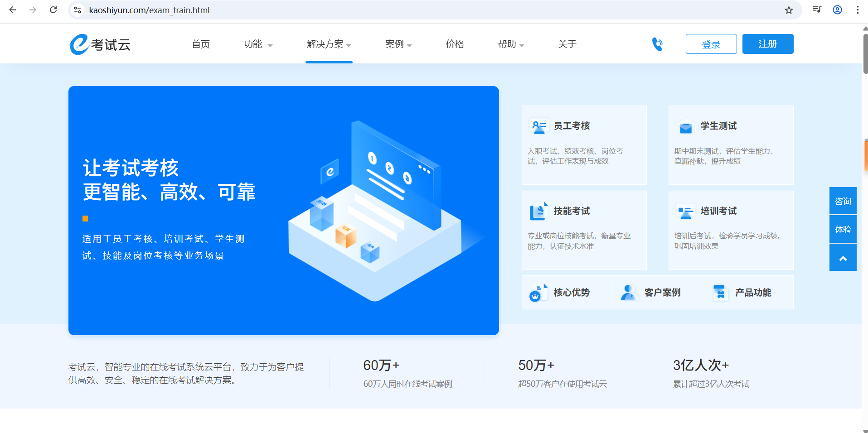Click the 核心优势 icon
The height and width of the screenshot is (433, 868).
tap(538, 293)
